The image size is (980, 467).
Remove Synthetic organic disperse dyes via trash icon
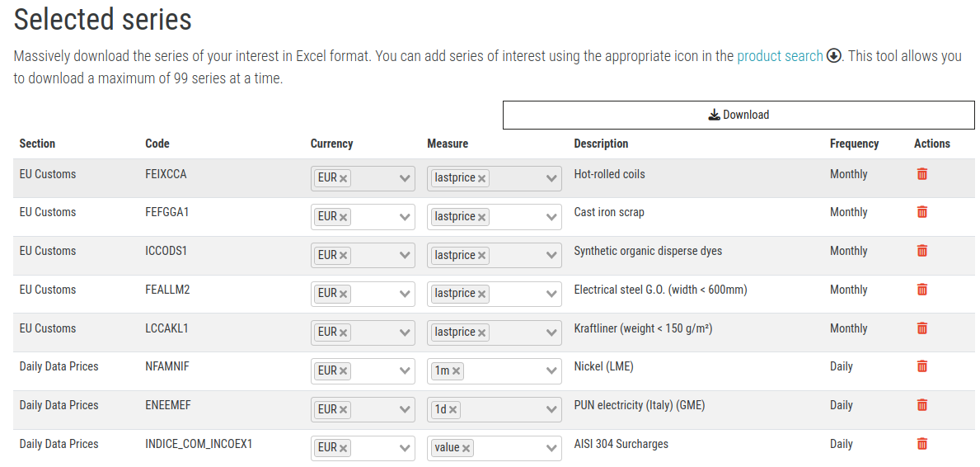point(921,251)
